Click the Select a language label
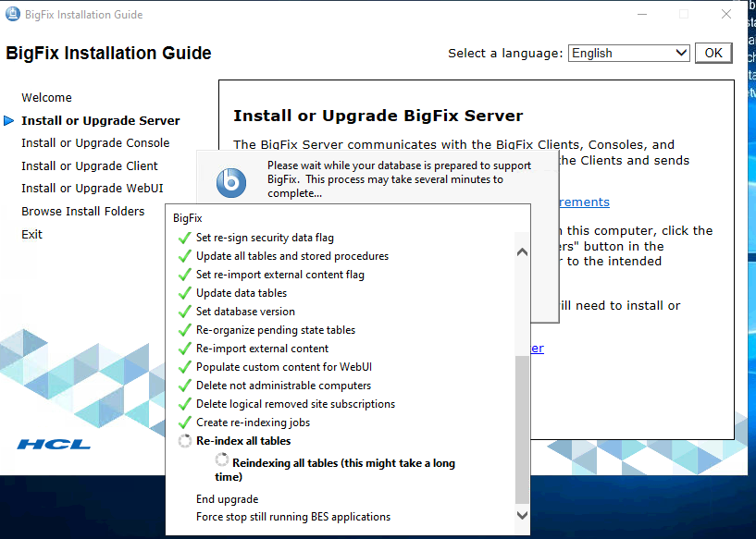The image size is (756, 539). [505, 53]
